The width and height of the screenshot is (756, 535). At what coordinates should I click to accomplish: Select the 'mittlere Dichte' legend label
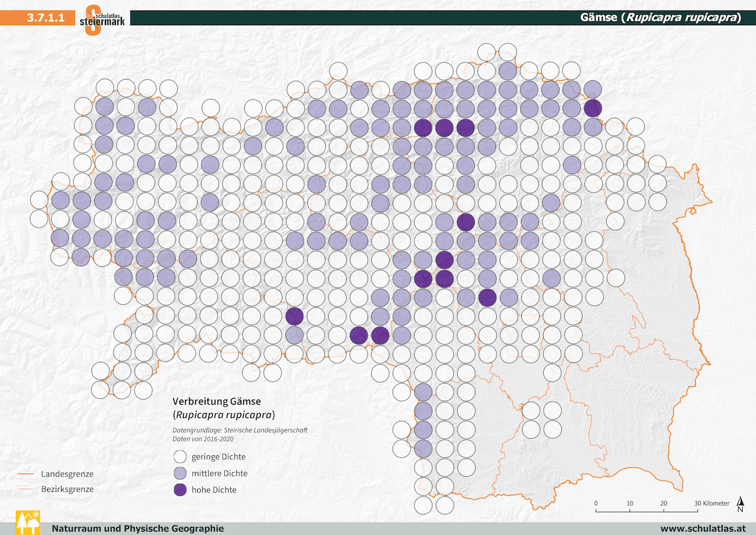[220, 473]
